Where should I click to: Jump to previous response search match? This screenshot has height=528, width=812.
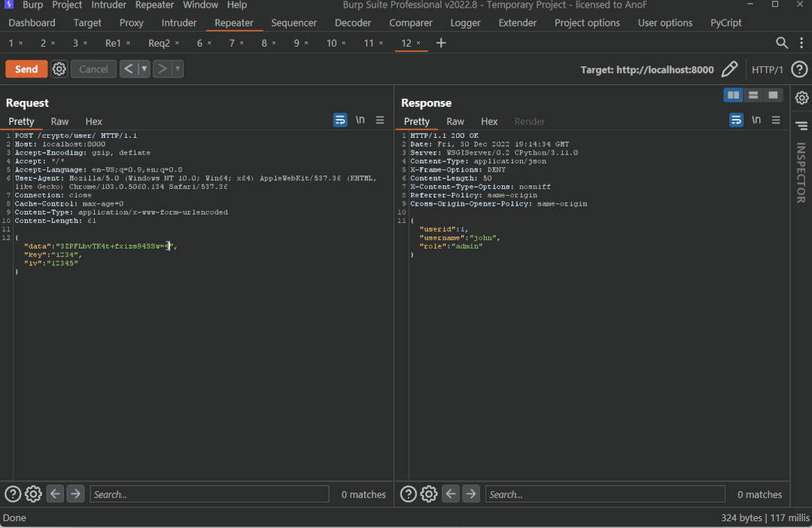click(451, 494)
